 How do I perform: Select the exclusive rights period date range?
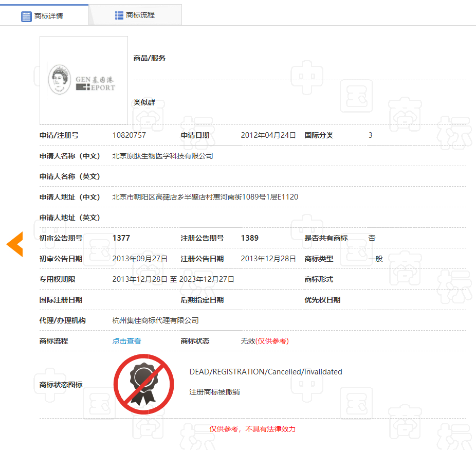click(173, 279)
